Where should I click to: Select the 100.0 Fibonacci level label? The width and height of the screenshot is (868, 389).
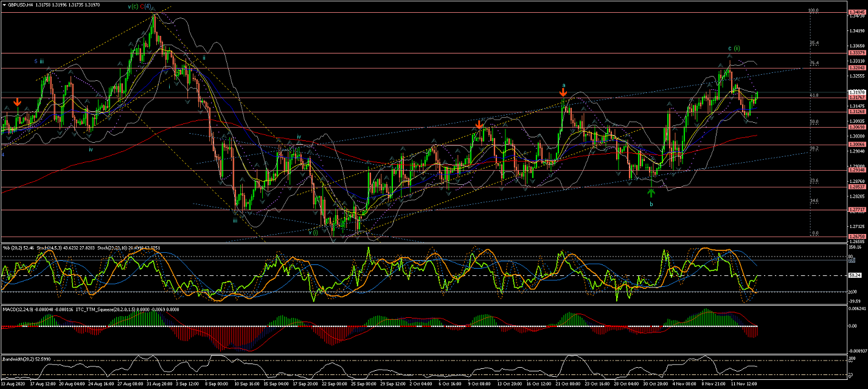click(813, 10)
